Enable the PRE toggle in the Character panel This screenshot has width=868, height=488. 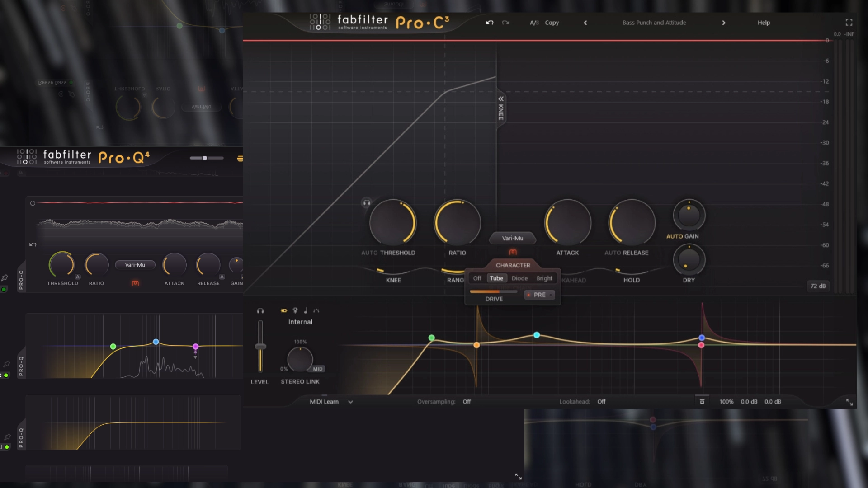(x=539, y=295)
